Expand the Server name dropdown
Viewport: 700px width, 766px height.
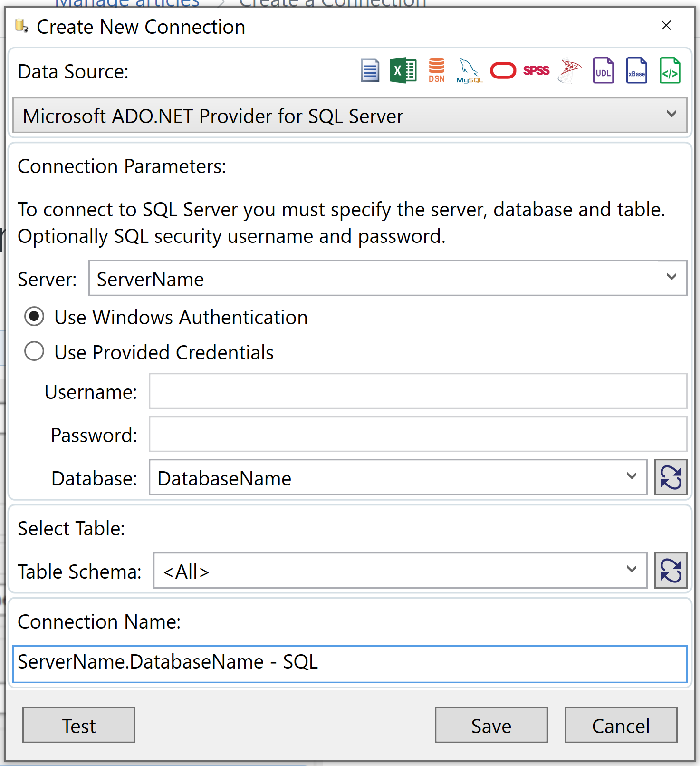(671, 278)
